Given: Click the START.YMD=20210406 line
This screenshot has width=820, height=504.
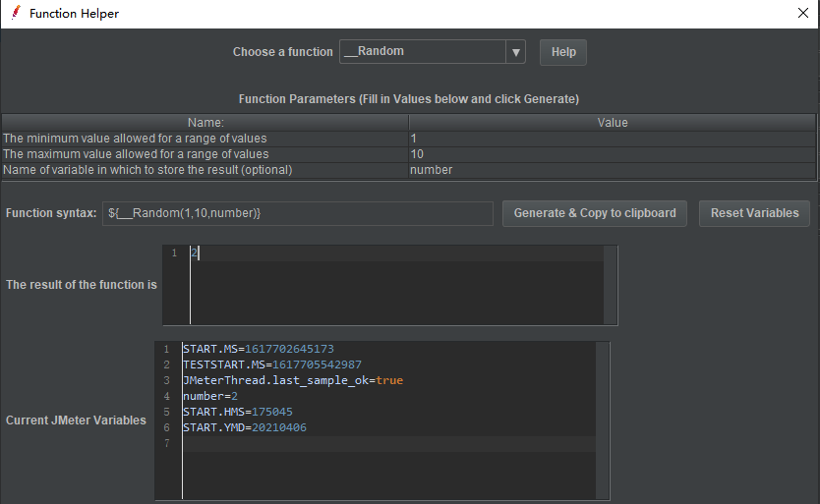Looking at the screenshot, I should 245,427.
